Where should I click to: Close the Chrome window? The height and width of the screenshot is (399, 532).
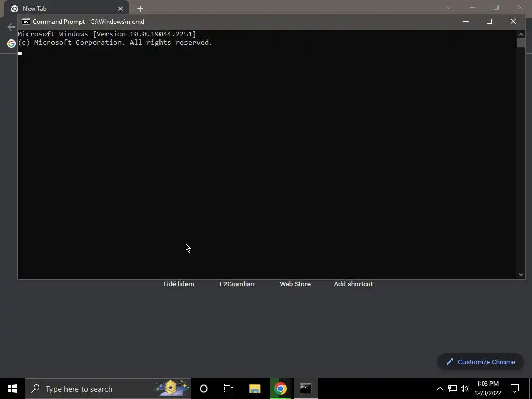click(520, 7)
